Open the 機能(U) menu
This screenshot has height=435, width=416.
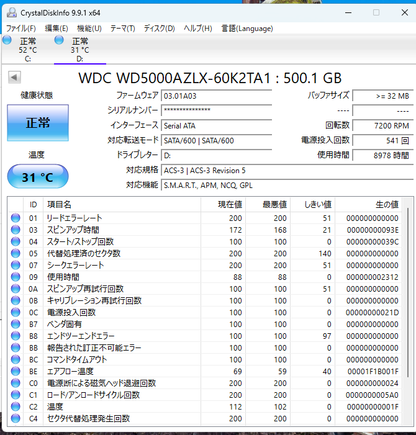[89, 29]
